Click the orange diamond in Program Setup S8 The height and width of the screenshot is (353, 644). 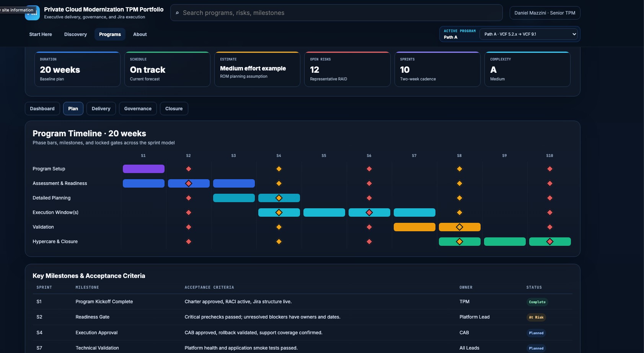click(460, 169)
